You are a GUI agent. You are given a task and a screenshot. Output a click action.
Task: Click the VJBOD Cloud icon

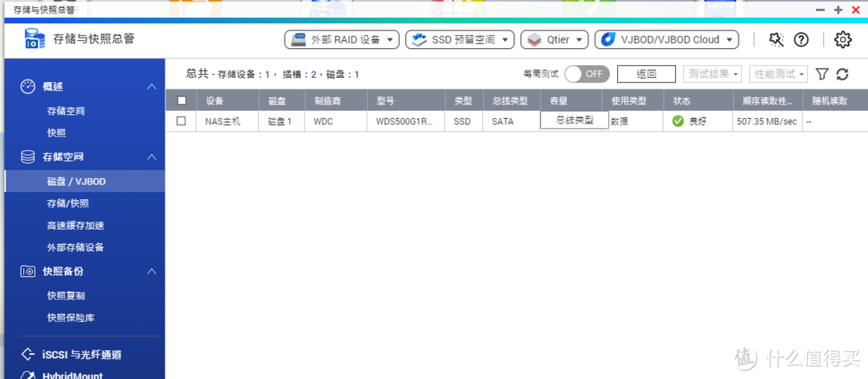[x=608, y=39]
